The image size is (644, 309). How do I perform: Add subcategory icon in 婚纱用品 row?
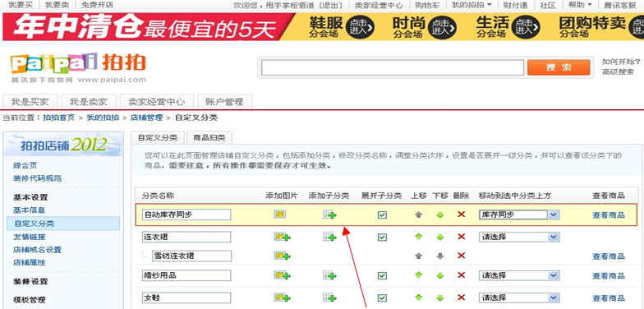coord(329,275)
